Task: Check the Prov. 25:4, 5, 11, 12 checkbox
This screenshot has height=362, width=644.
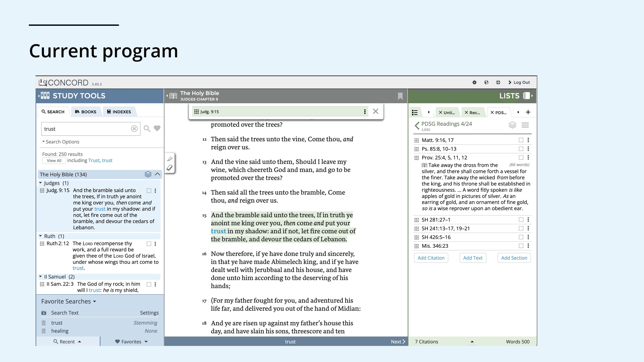Action: (521, 157)
